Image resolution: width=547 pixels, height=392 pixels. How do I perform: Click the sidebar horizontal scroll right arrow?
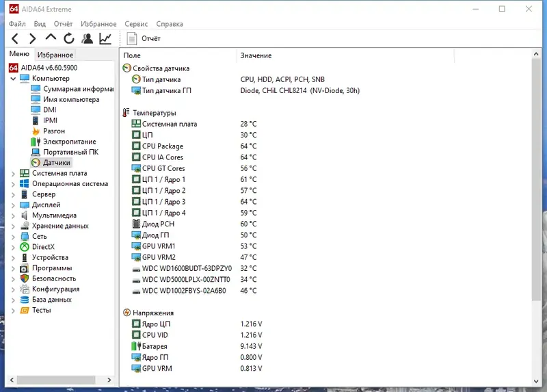tap(109, 380)
